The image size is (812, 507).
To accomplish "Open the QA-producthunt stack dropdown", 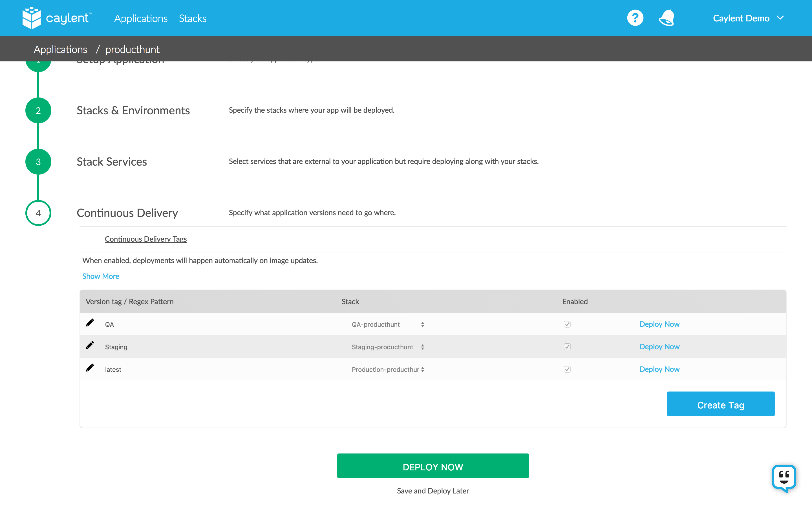I will click(388, 324).
